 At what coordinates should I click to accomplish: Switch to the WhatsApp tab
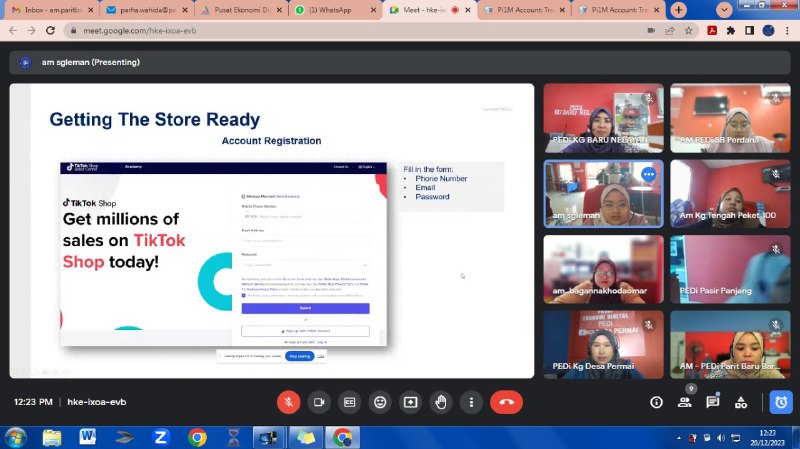(336, 10)
